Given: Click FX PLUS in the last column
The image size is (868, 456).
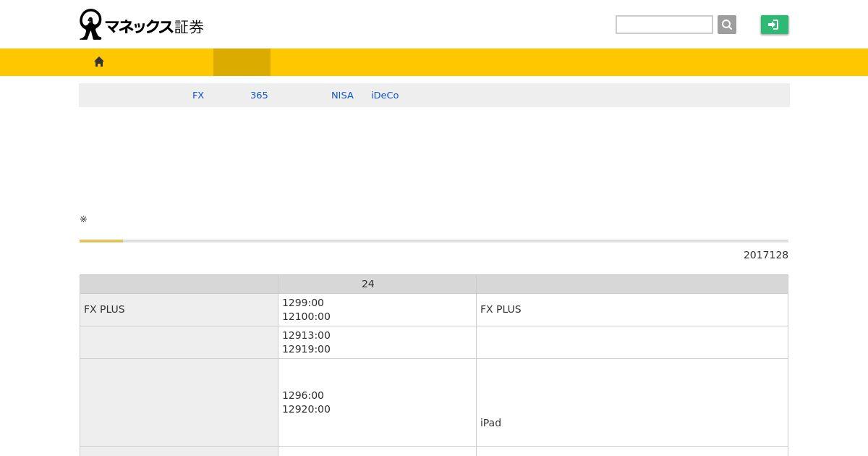Looking at the screenshot, I should (501, 309).
